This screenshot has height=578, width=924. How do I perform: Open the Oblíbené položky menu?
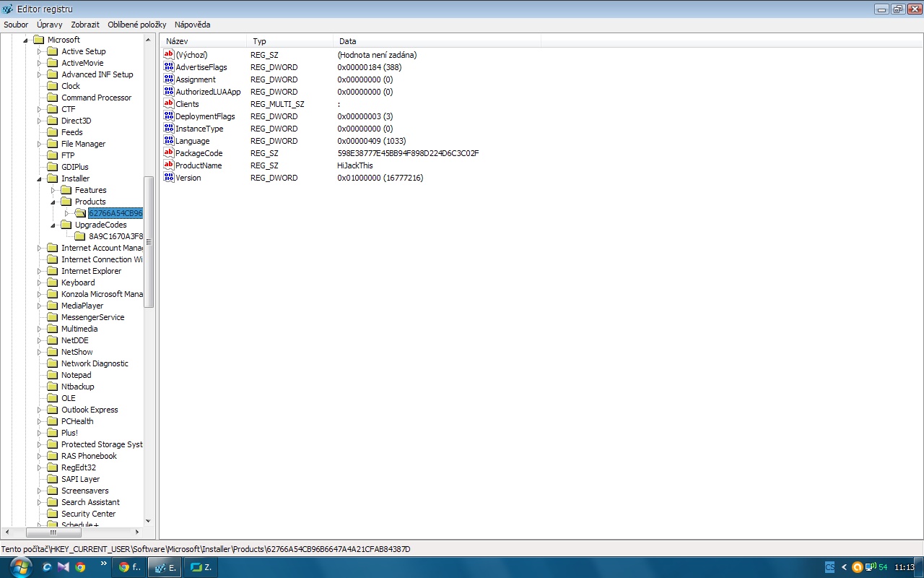tap(139, 25)
